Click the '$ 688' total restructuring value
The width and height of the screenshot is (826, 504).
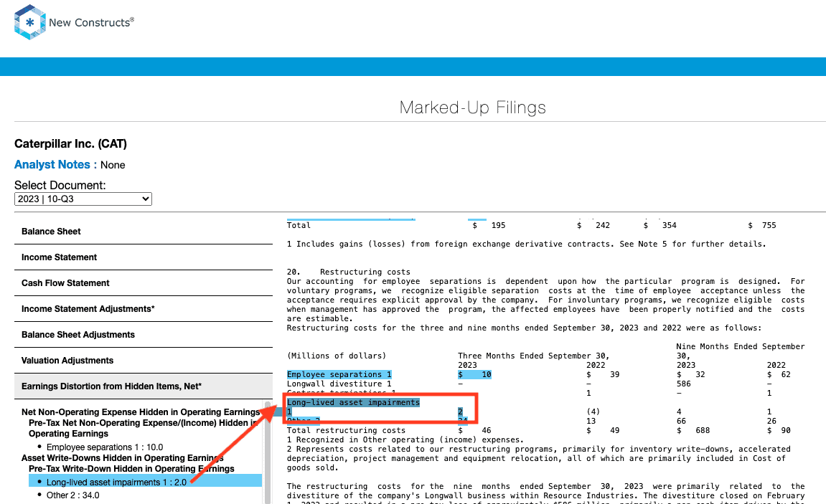(x=693, y=430)
